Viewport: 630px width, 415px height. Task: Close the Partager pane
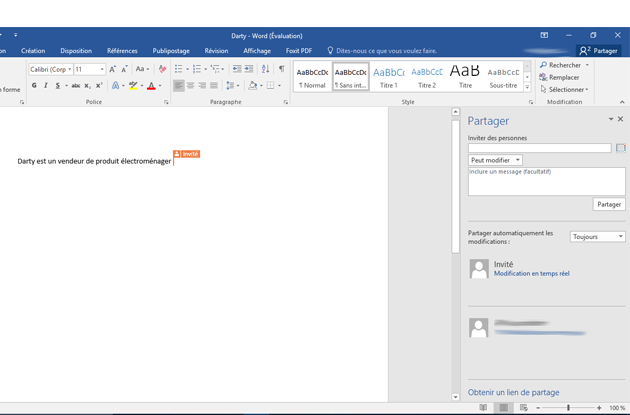tap(620, 119)
